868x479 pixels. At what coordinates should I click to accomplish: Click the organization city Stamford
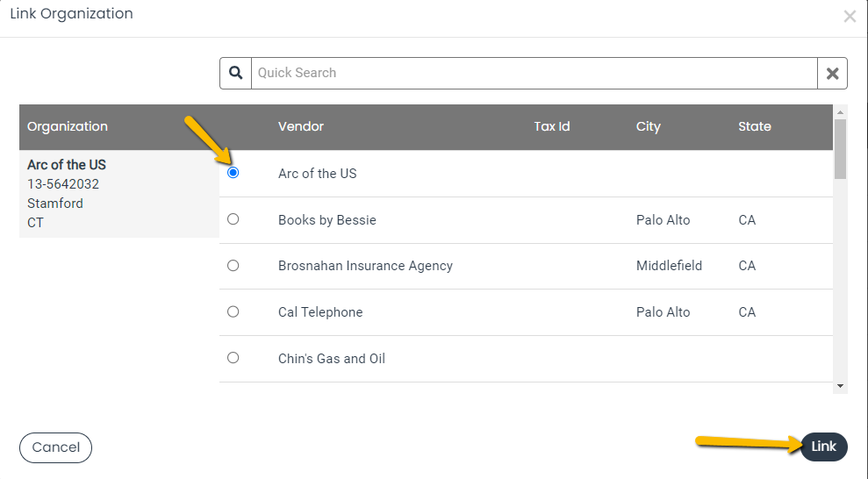point(55,204)
